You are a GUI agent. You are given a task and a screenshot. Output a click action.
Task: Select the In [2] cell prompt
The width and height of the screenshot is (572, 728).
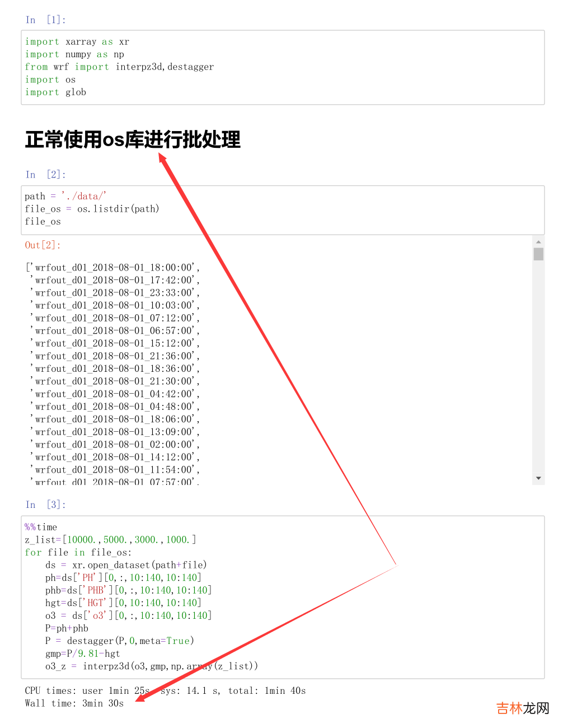coord(45,175)
